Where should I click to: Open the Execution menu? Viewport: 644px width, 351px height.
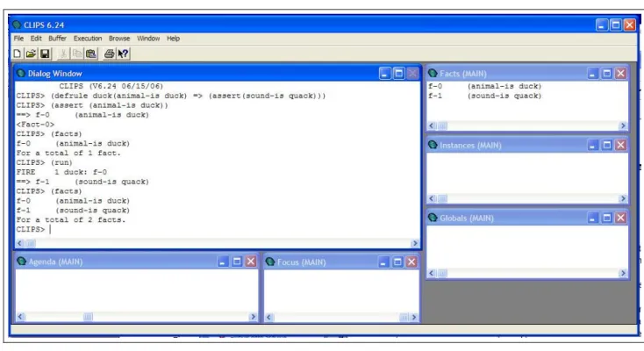tap(88, 39)
